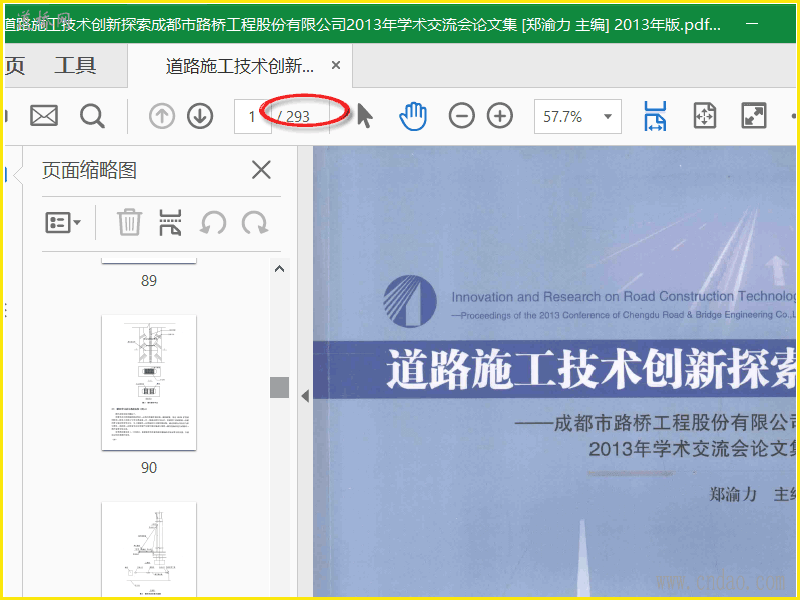800x600 pixels.
Task: Rotate page clockwise
Action: 255,223
